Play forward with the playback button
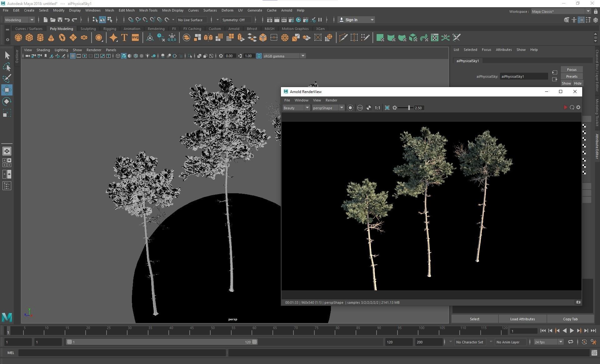600x364 pixels. [572, 331]
